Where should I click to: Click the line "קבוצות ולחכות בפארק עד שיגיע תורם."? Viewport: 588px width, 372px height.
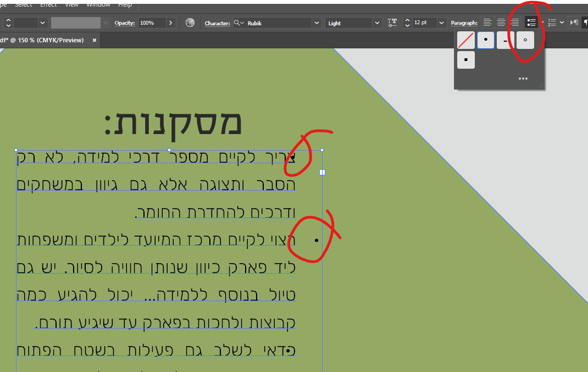click(x=165, y=323)
